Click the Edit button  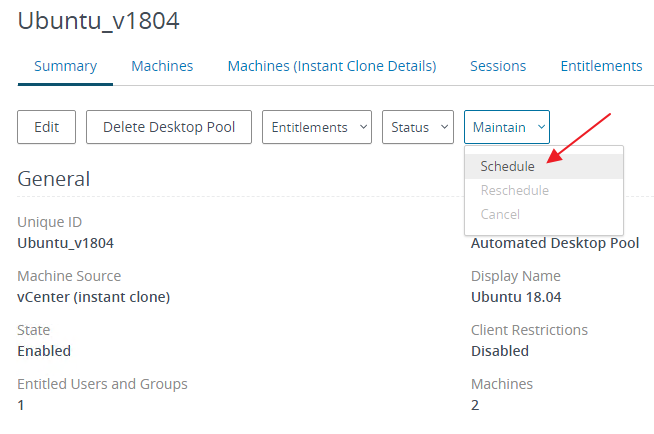coord(47,127)
